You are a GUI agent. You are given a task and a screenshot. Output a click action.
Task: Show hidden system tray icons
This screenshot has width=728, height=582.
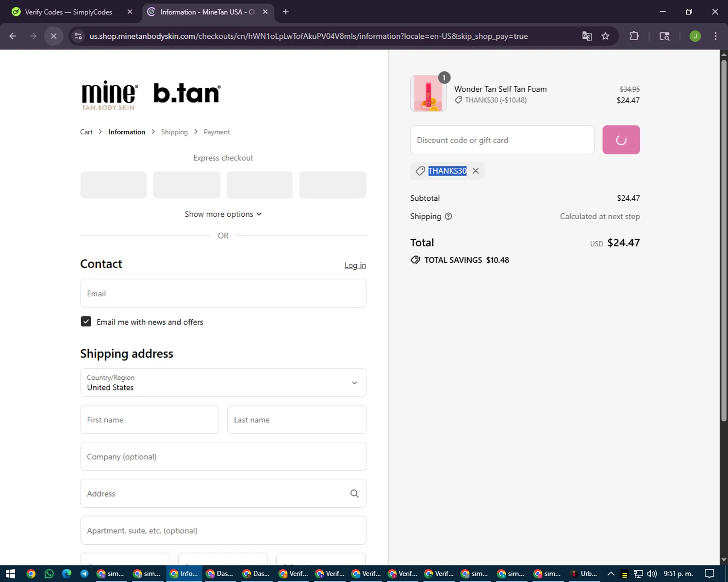point(611,574)
